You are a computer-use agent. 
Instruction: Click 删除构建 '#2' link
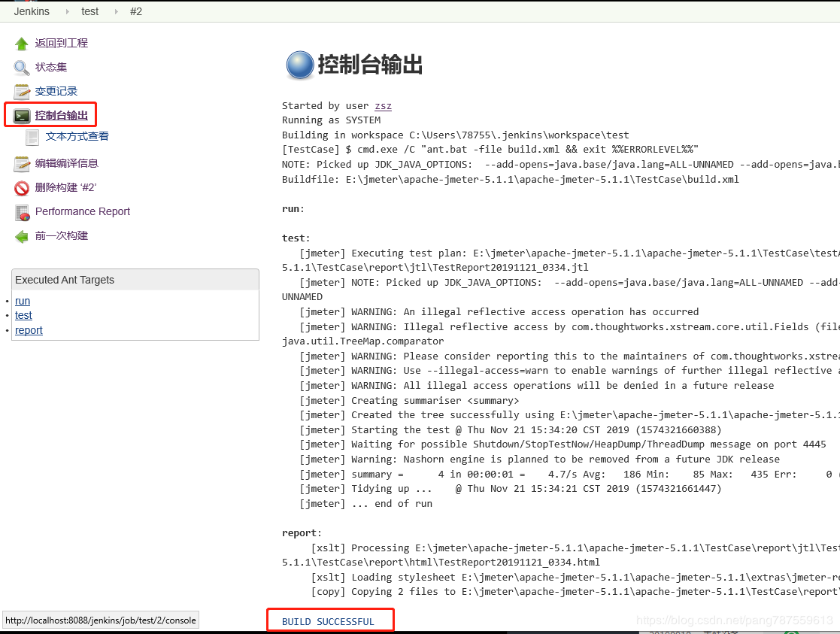click(66, 187)
